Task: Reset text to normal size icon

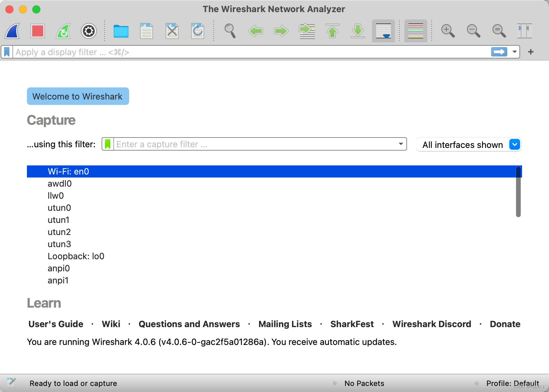Action: [499, 31]
